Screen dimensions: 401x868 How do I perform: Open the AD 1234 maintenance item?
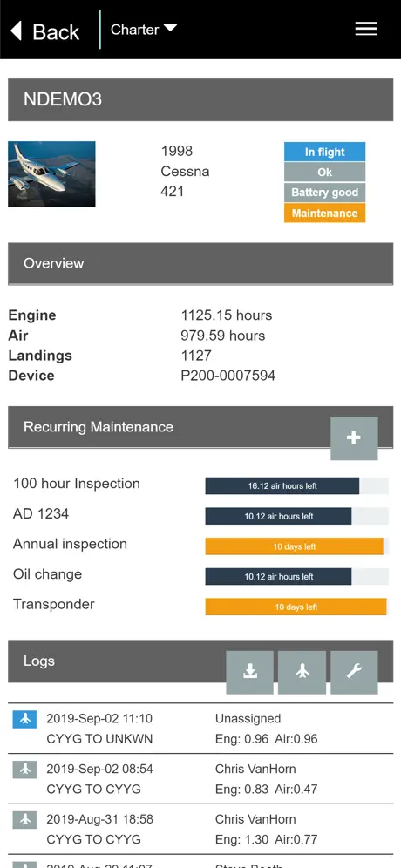(41, 513)
